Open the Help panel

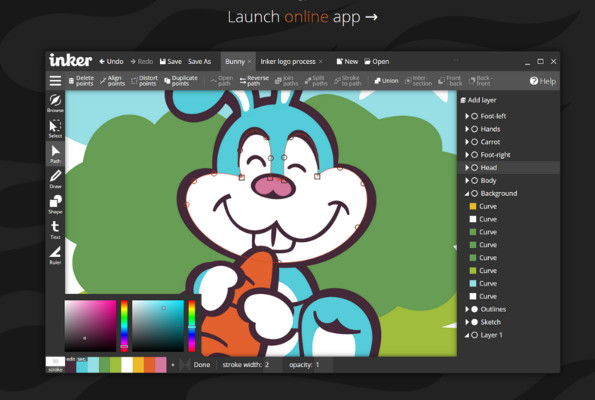[543, 81]
